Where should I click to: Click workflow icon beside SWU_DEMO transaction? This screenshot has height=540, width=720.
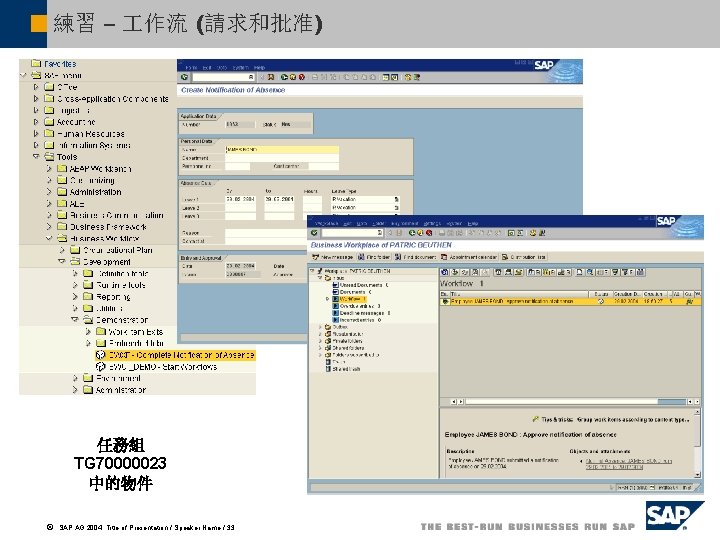click(101, 367)
